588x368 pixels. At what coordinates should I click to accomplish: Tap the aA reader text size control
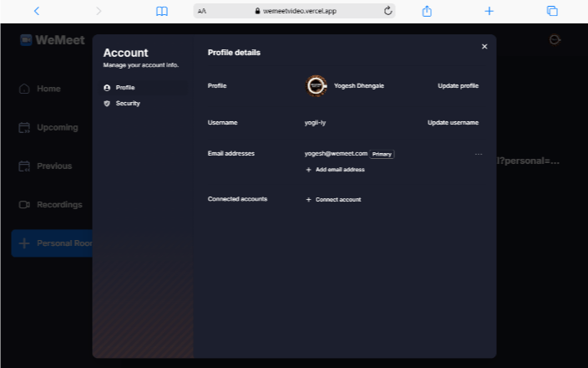(201, 11)
